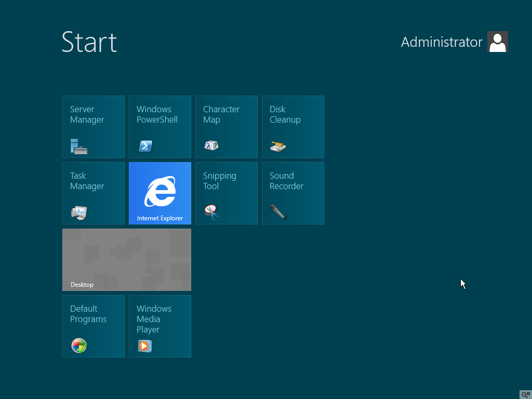Click the semantic zoom button in corner
The height and width of the screenshot is (399, 532).
[526, 394]
